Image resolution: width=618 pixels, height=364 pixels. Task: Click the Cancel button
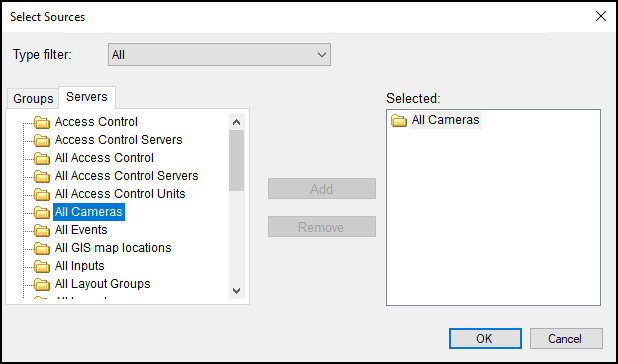[x=566, y=339]
